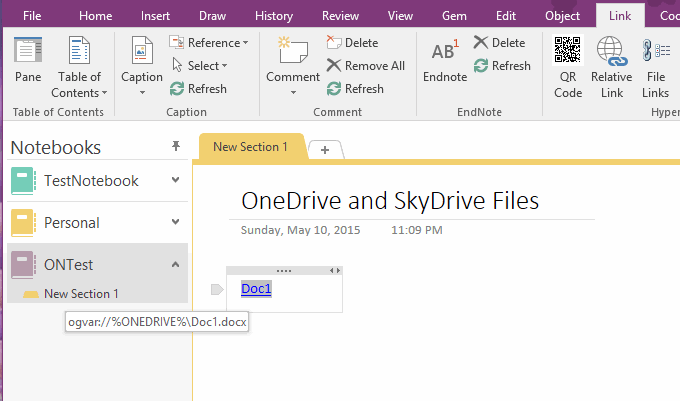Collapse the ONTest notebook chevron
The width and height of the screenshot is (680, 401).
tap(175, 264)
